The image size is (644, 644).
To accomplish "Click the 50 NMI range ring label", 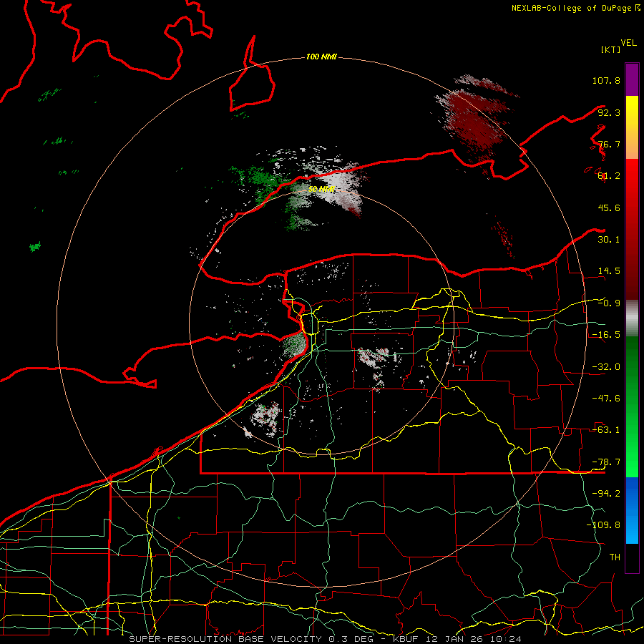I will 321,190.
